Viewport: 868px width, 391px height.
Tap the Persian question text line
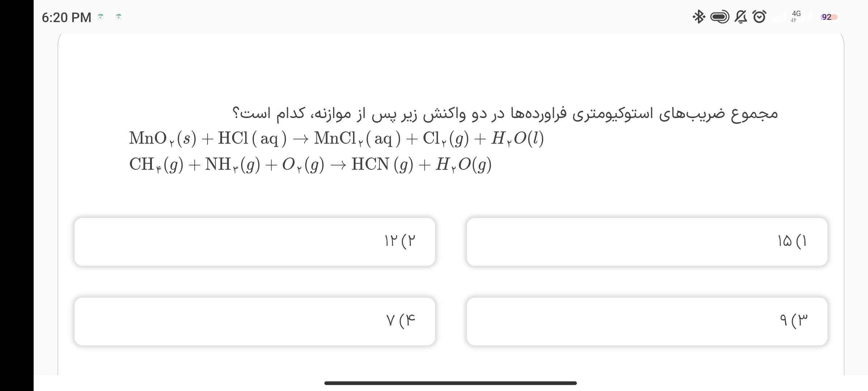pos(505,113)
